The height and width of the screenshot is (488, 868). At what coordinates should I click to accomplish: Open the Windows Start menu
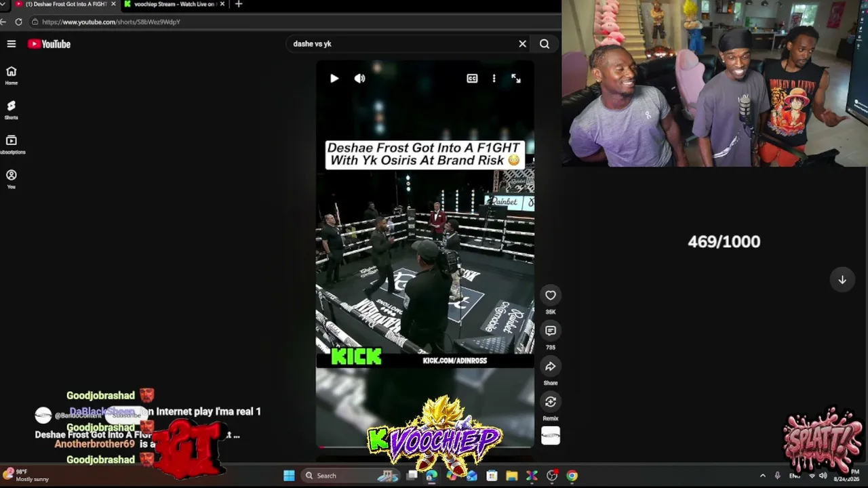point(289,476)
